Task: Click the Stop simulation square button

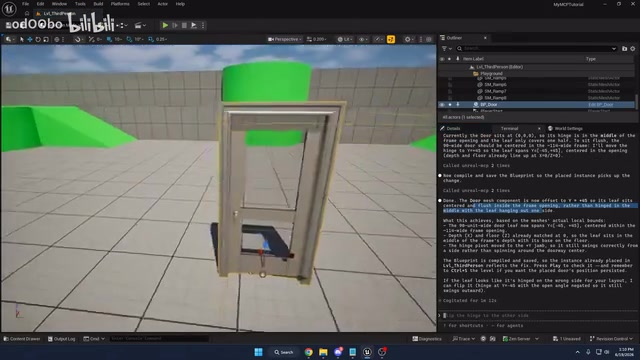Action: 184,25
